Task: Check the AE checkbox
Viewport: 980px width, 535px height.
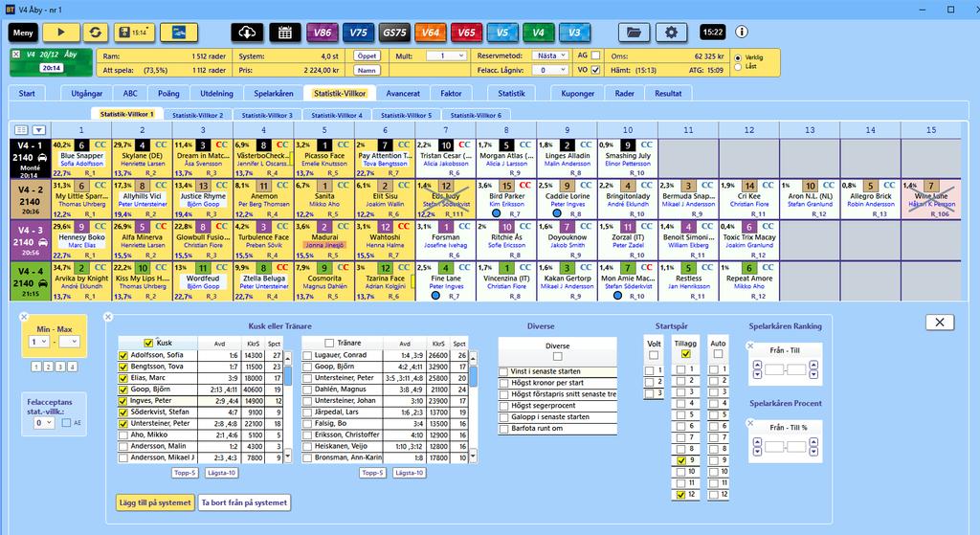Action: click(x=66, y=423)
